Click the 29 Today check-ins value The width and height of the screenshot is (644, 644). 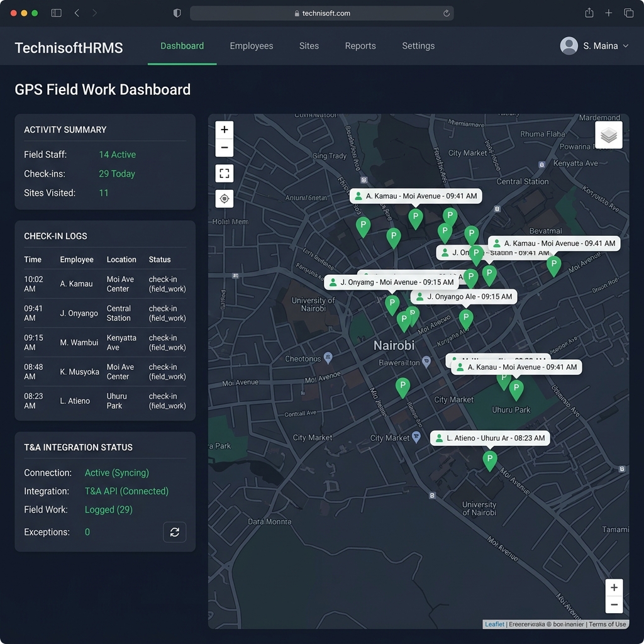tap(116, 174)
